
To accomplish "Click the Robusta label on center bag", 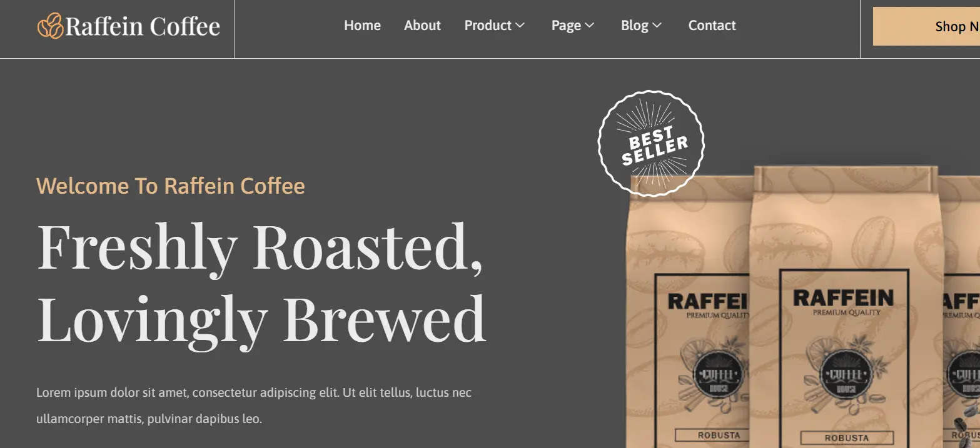I will click(847, 438).
